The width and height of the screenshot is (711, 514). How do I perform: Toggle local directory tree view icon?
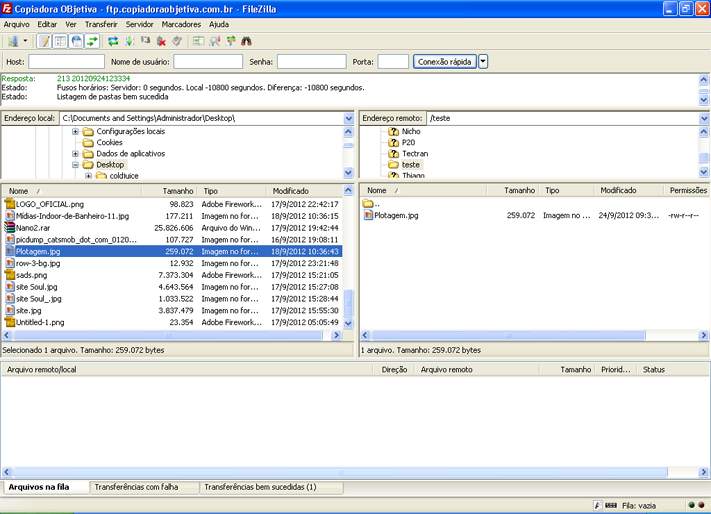pos(60,41)
